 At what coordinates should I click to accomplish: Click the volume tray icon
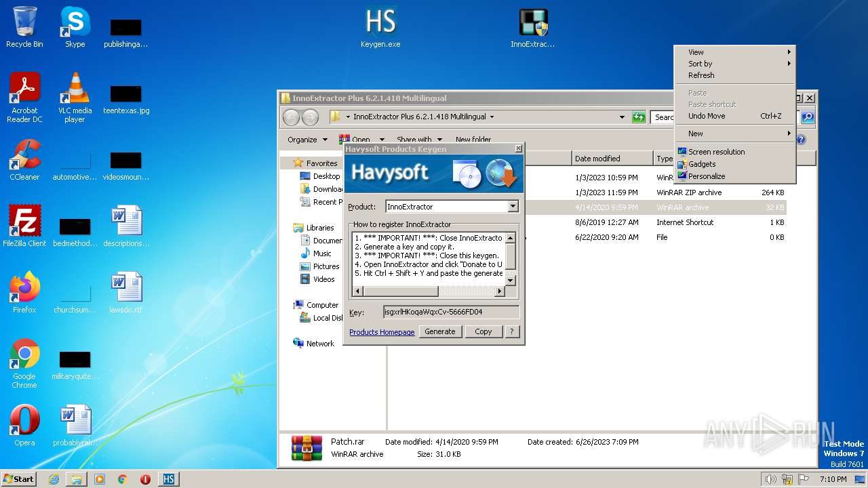[770, 479]
